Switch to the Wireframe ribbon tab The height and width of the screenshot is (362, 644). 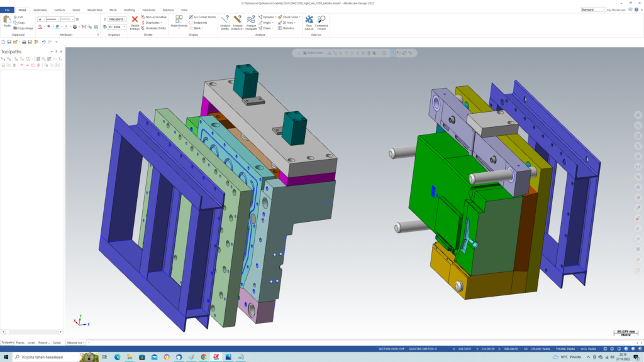tap(40, 10)
